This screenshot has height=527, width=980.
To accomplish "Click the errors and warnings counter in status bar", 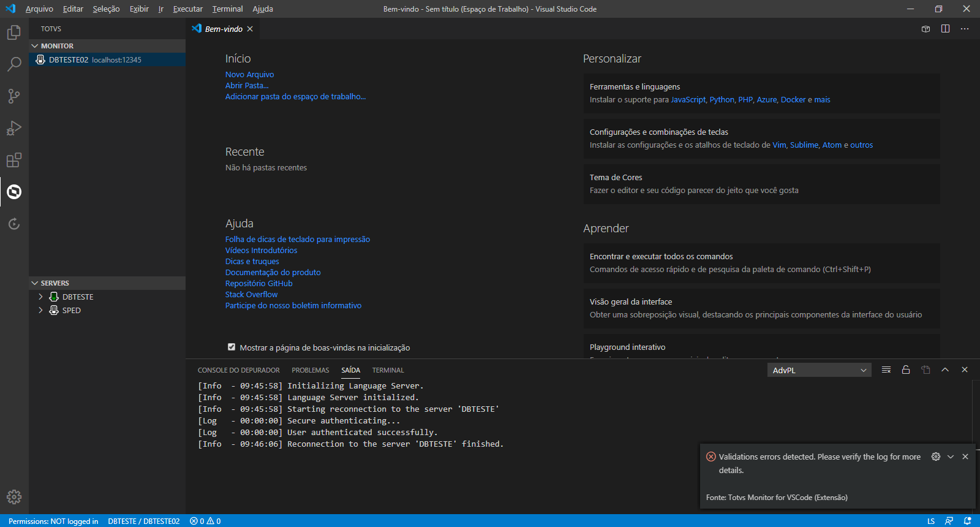I will 205,521.
